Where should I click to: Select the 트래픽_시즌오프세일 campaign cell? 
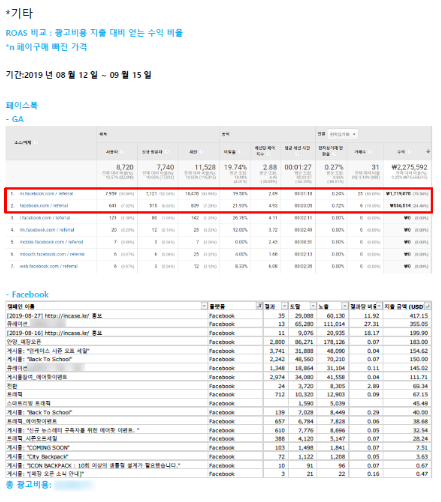[x=107, y=439]
